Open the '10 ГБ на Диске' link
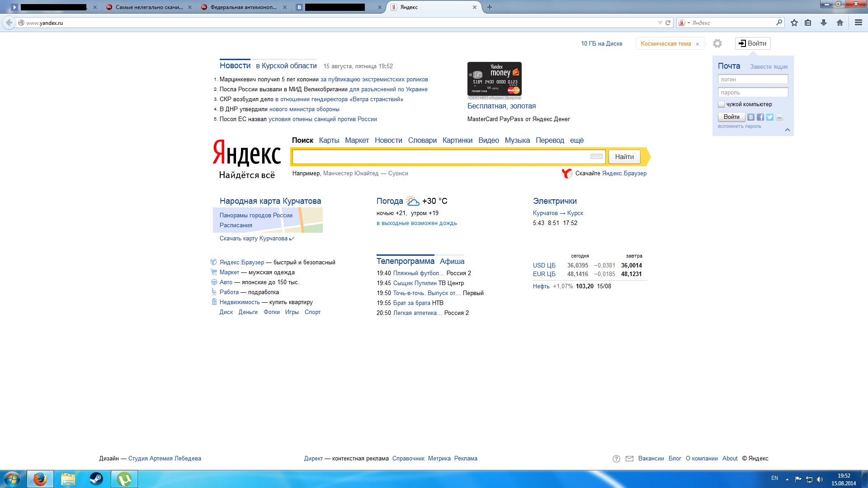868x488 pixels. pos(602,44)
